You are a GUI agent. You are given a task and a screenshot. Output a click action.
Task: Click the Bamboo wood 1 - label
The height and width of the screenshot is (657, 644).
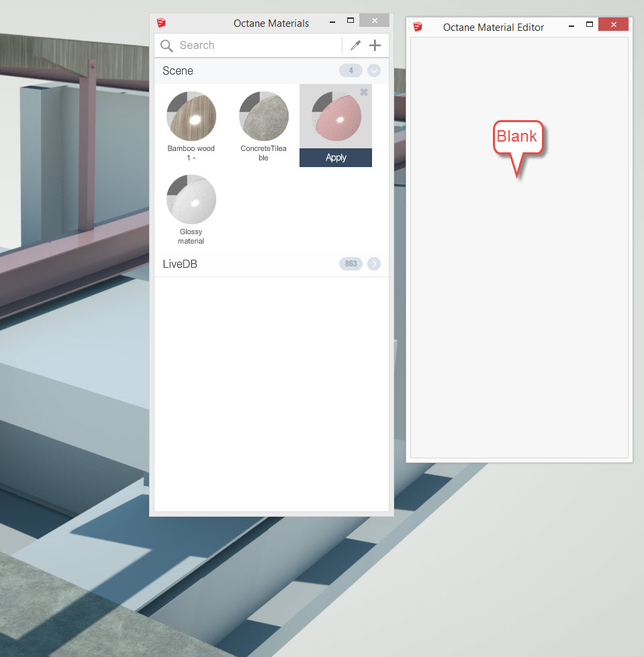[191, 153]
